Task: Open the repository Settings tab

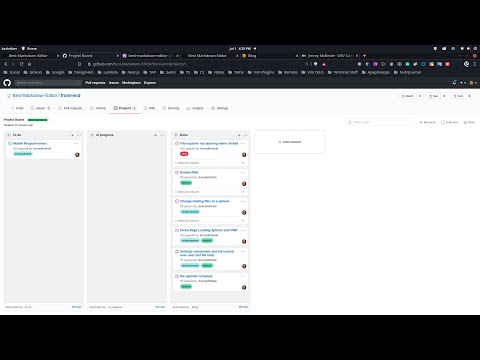Action: pos(220,108)
